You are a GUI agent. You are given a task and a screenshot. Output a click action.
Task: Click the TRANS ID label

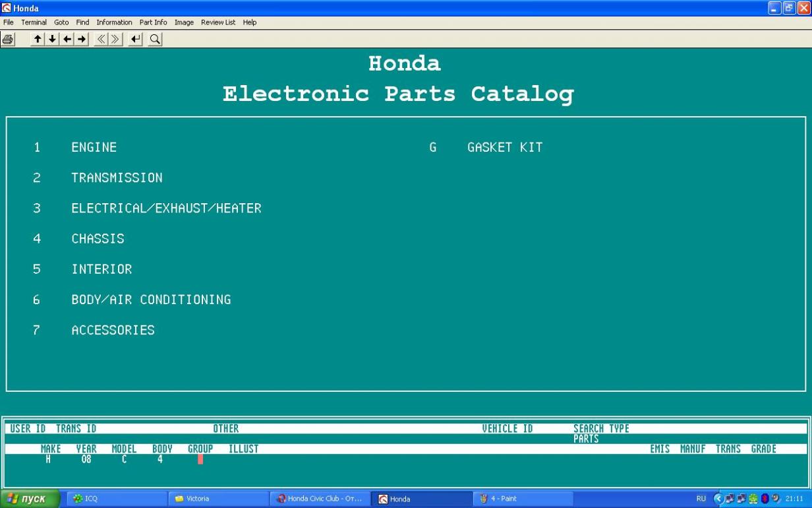point(76,429)
